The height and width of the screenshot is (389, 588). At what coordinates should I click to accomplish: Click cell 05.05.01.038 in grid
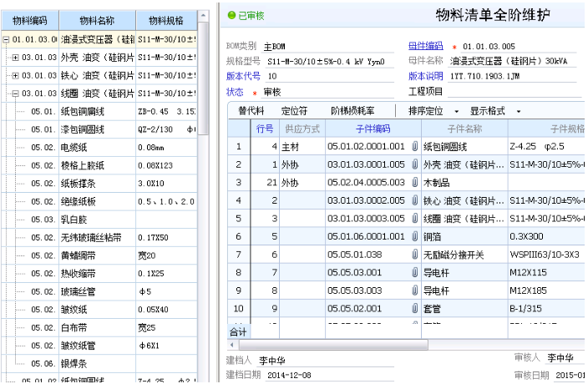tap(373, 255)
